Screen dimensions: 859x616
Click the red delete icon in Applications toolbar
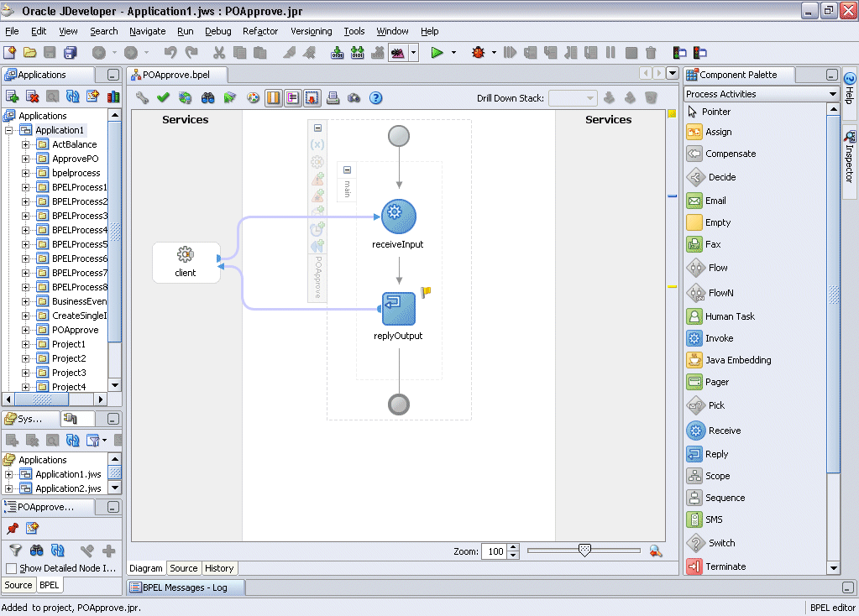pyautogui.click(x=32, y=97)
